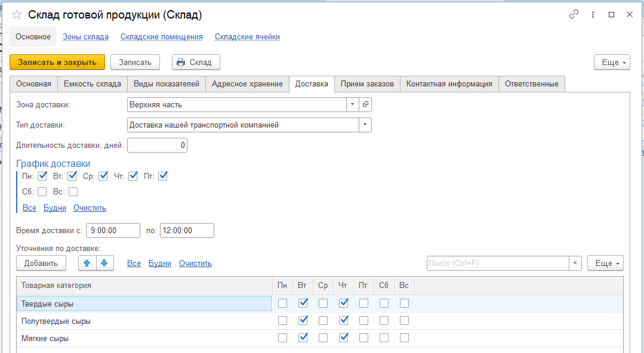The width and height of the screenshot is (644, 353).
Task: Switch to the 'Адресное хранение' tab
Action: 247,84
